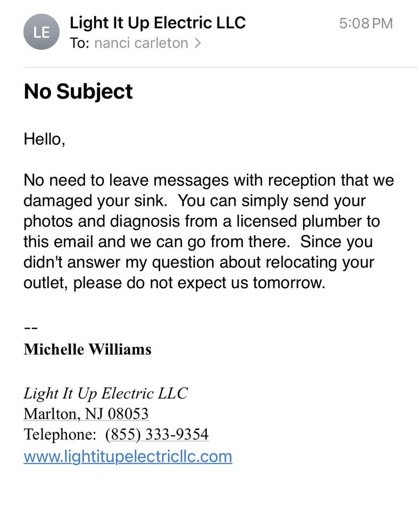
Task: Tap the LE sender avatar
Action: coord(41,32)
